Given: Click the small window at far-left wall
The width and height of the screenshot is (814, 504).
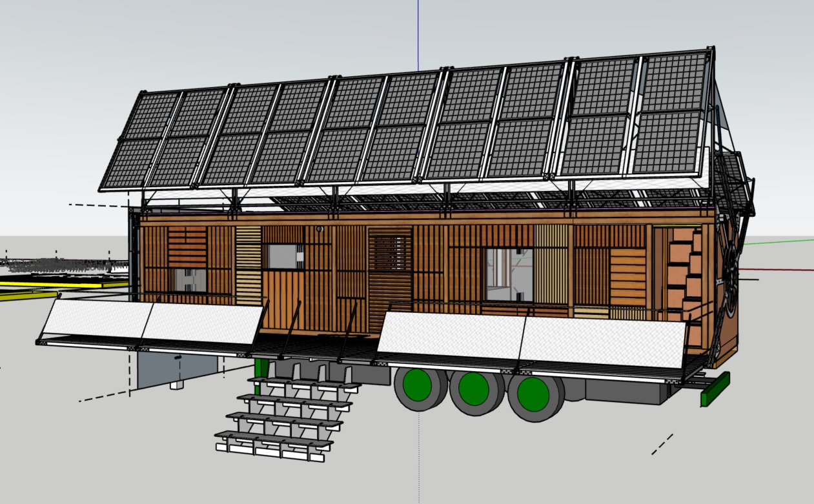Looking at the screenshot, I should tap(188, 280).
